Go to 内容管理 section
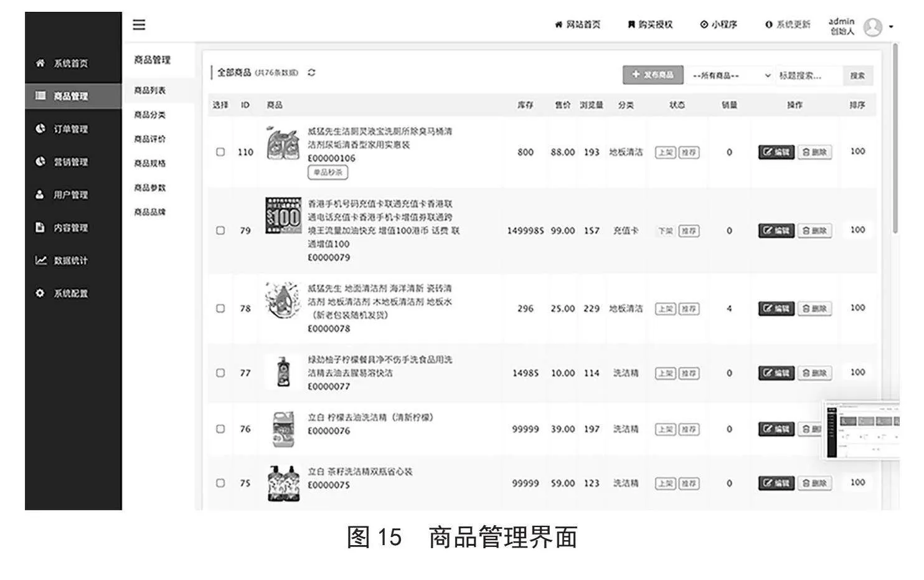 62,228
